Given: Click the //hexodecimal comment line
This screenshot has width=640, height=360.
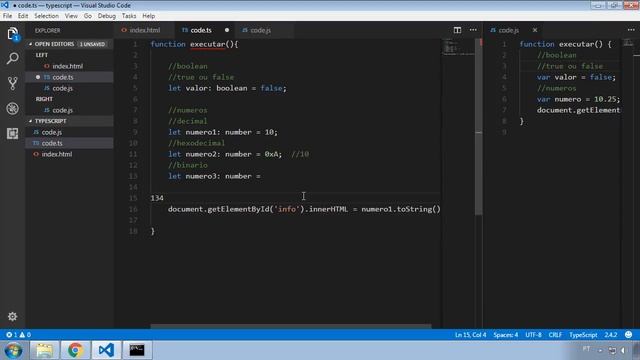Looking at the screenshot, I should pos(196,143).
